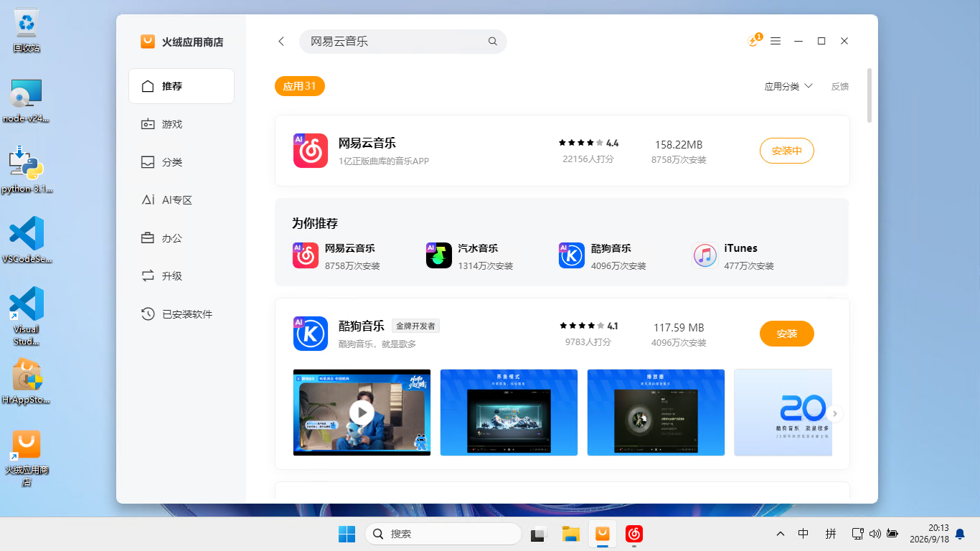The height and width of the screenshot is (551, 980).
Task: Open 酷狗音乐 title in result card
Action: (x=362, y=326)
